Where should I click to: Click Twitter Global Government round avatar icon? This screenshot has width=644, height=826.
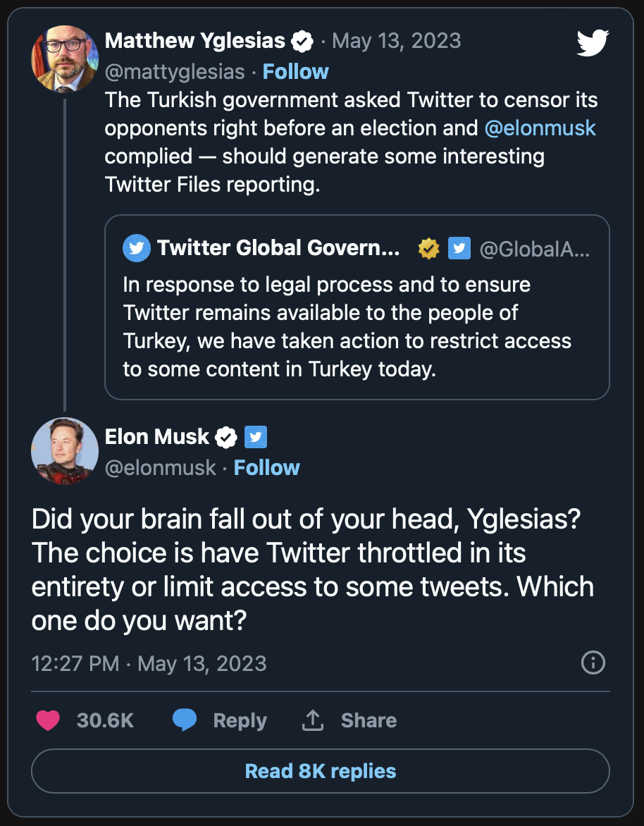coord(137,248)
